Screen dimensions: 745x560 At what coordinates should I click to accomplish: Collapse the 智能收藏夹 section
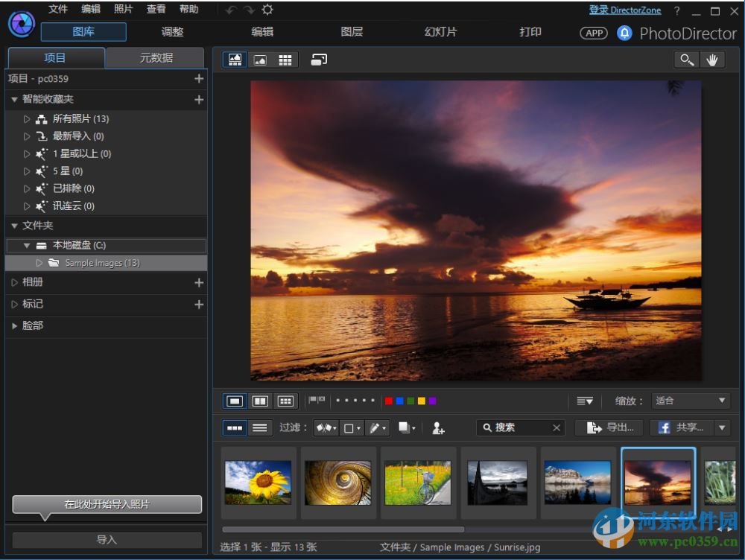pyautogui.click(x=14, y=99)
